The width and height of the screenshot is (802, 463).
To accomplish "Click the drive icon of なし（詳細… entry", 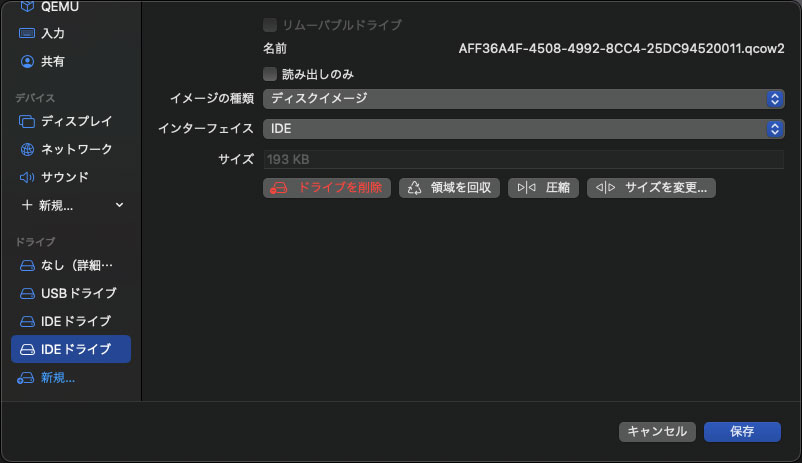I will coord(27,266).
